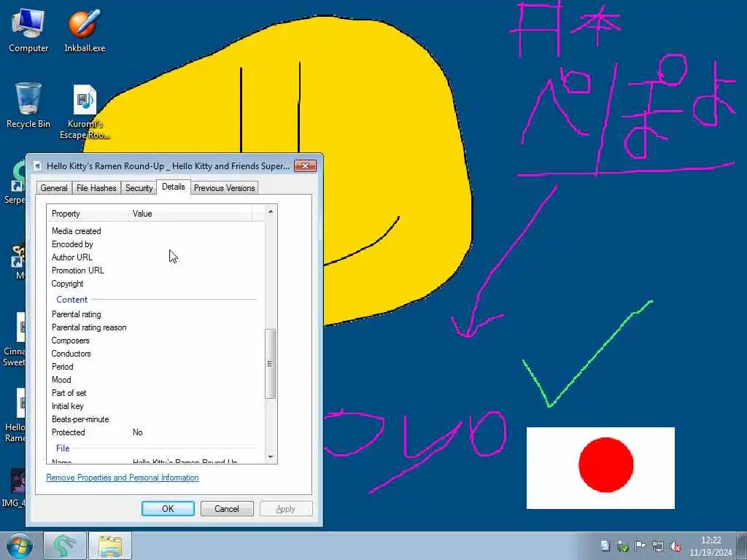
Task: Click the File section heading
Action: click(x=63, y=448)
